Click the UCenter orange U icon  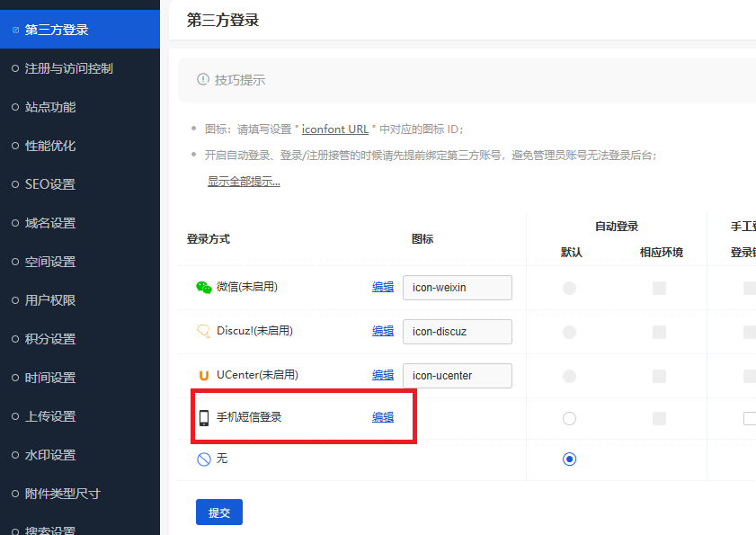click(x=204, y=375)
